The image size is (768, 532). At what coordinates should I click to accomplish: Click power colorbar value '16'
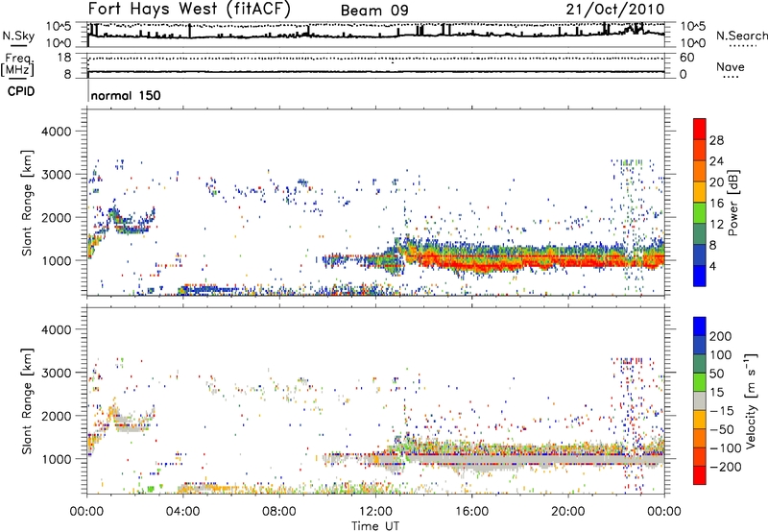pos(716,204)
